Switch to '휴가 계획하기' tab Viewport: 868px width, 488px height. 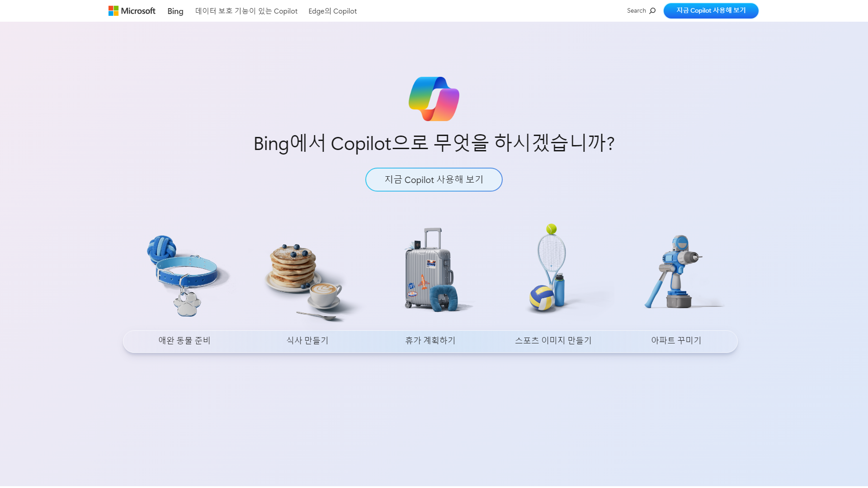tap(430, 341)
